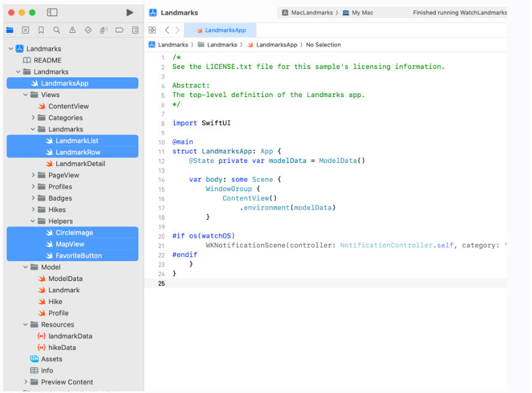Expand the Categories folder

coord(34,118)
